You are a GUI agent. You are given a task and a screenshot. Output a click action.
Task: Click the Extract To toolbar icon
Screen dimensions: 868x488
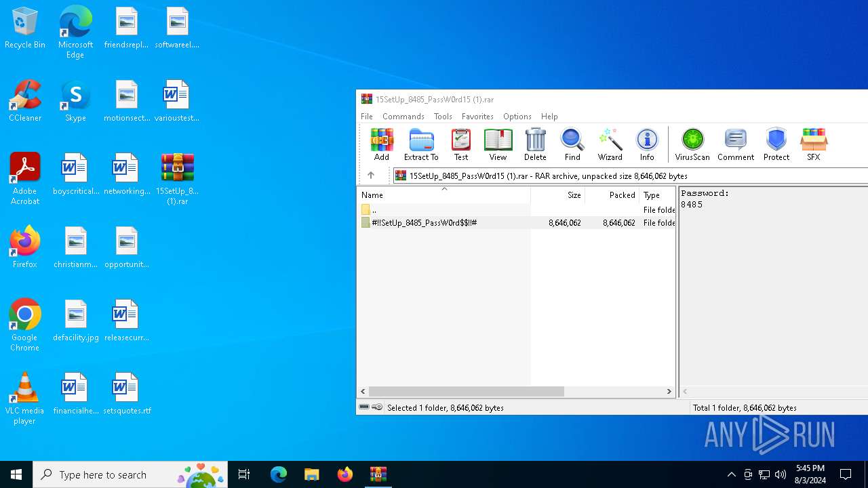pyautogui.click(x=421, y=145)
